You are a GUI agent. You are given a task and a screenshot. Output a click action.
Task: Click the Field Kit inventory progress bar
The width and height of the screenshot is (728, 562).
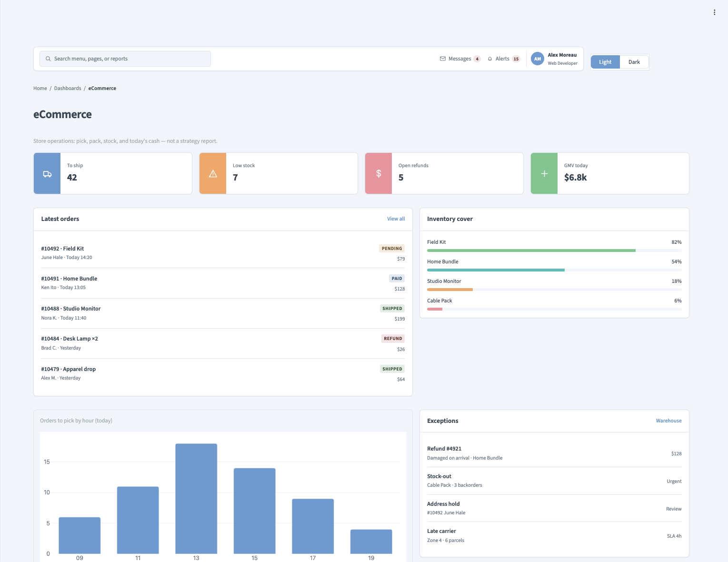[x=554, y=251]
